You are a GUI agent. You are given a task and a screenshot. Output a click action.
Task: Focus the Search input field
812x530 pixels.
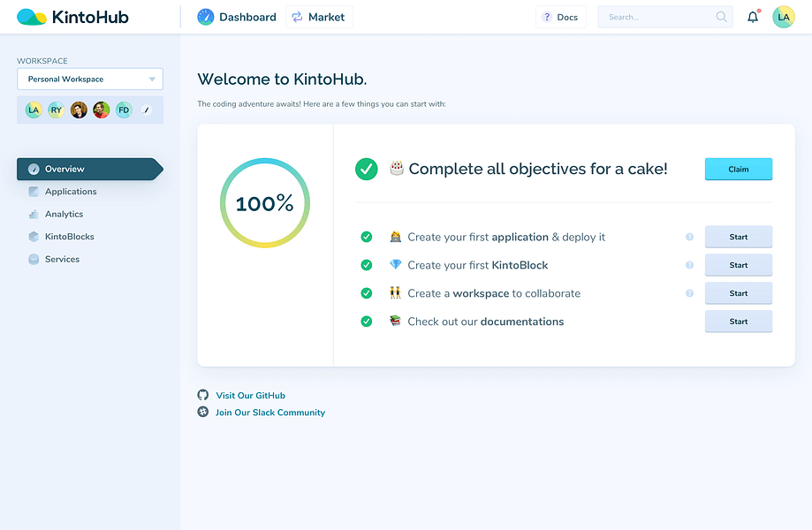click(x=665, y=17)
